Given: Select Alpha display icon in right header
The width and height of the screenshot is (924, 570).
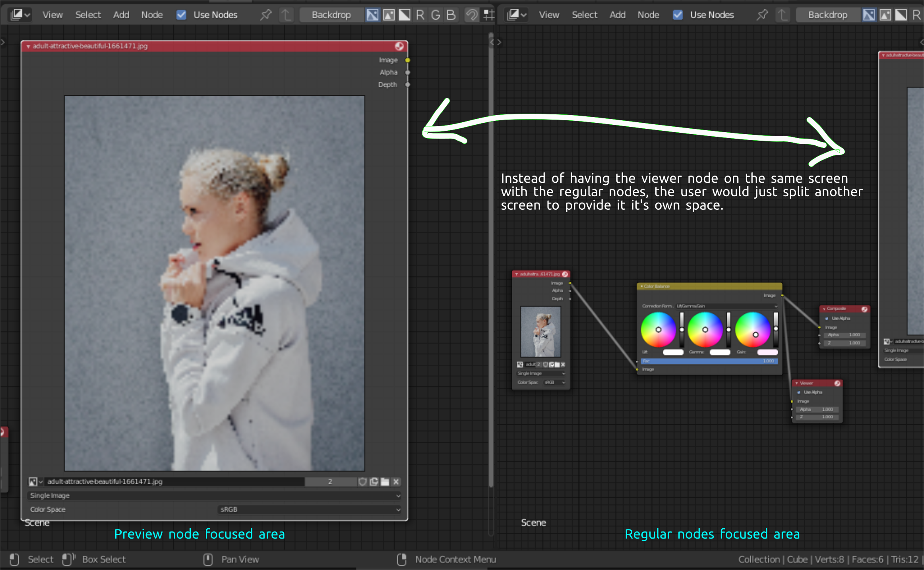Looking at the screenshot, I should click(x=901, y=15).
